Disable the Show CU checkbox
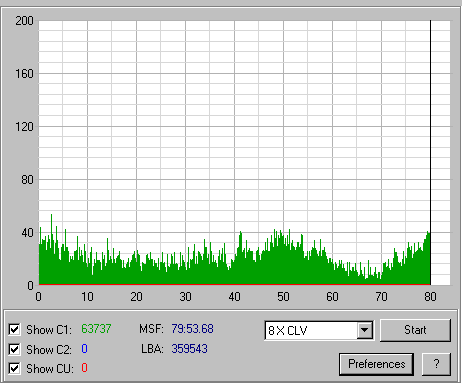 pos(14,369)
